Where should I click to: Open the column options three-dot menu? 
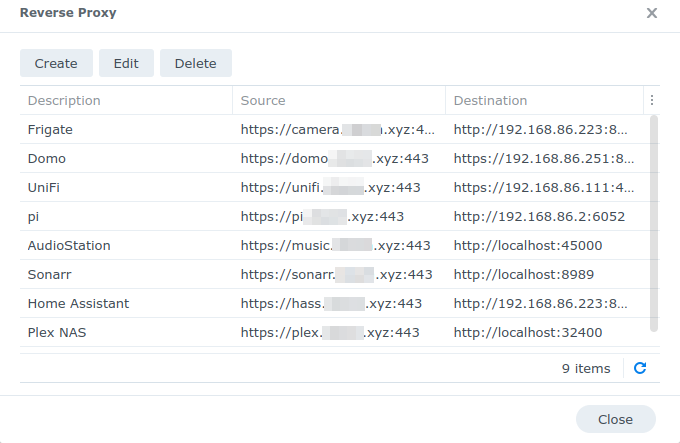[651, 100]
